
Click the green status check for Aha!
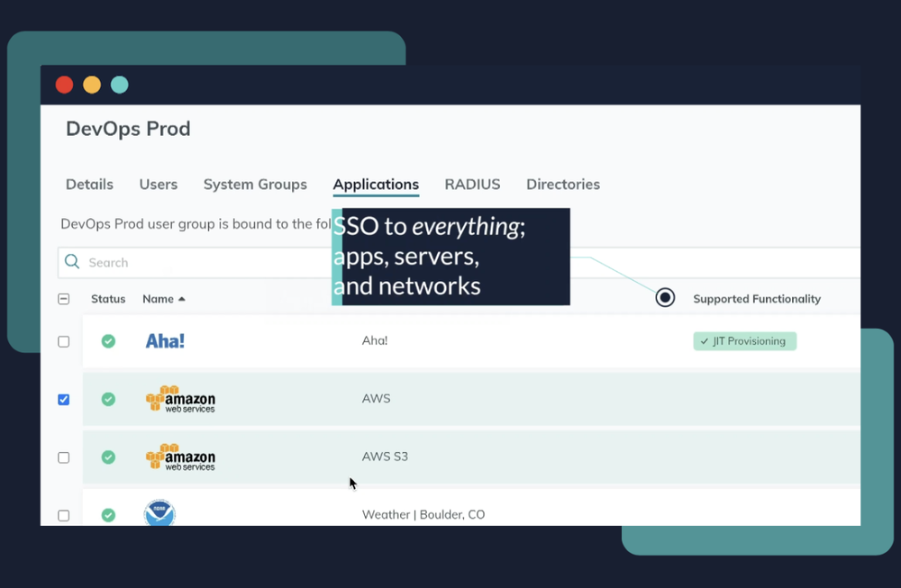click(x=108, y=341)
